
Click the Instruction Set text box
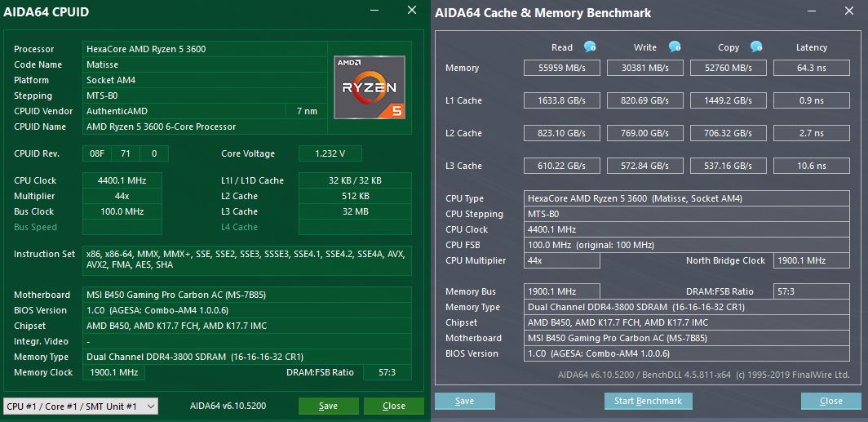246,260
